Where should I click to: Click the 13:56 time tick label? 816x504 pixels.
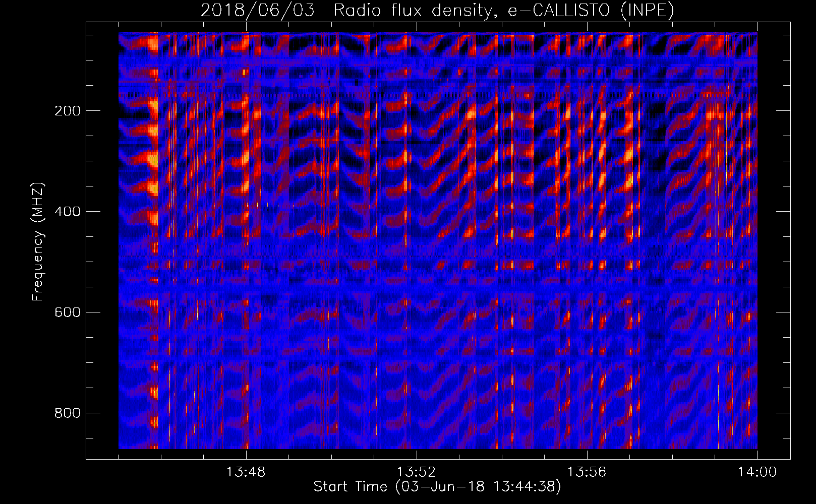pyautogui.click(x=587, y=472)
